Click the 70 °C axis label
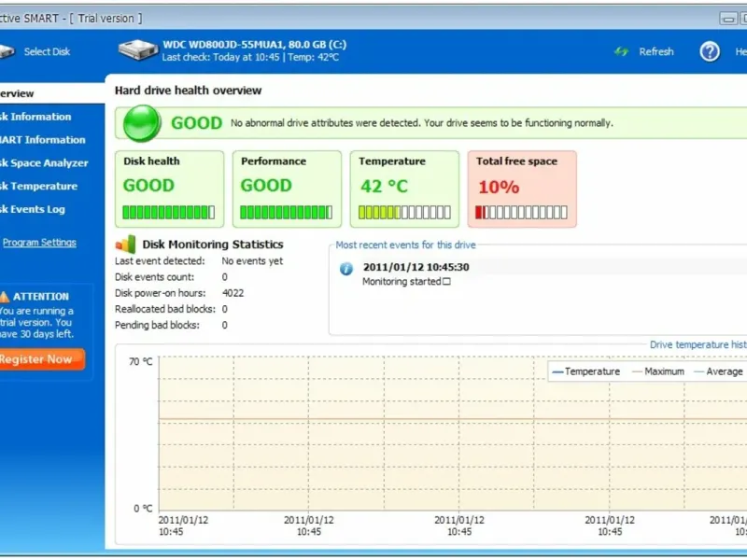This screenshot has height=560, width=747. coord(141,362)
